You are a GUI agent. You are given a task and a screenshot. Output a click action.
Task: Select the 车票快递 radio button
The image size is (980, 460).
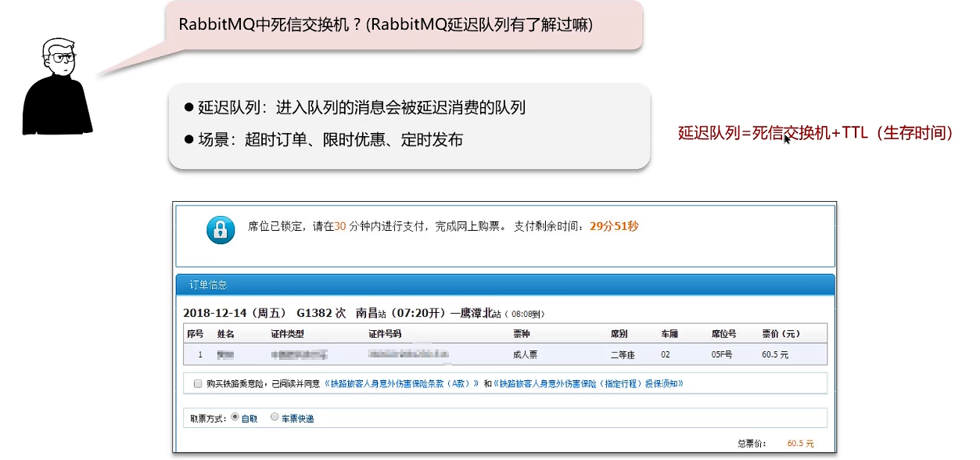[275, 418]
